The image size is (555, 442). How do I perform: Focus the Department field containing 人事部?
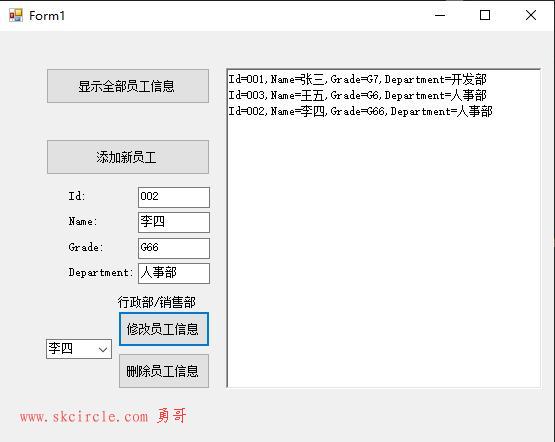174,273
